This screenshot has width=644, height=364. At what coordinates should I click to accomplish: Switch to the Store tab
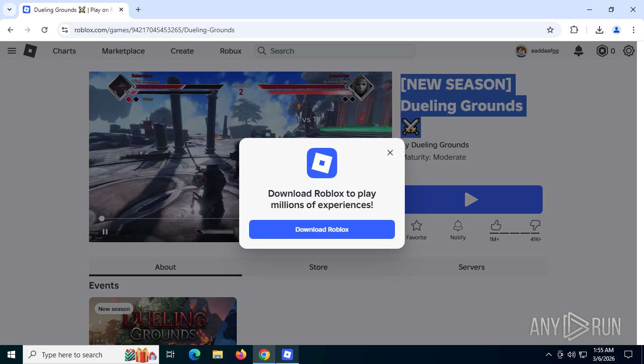point(318,267)
